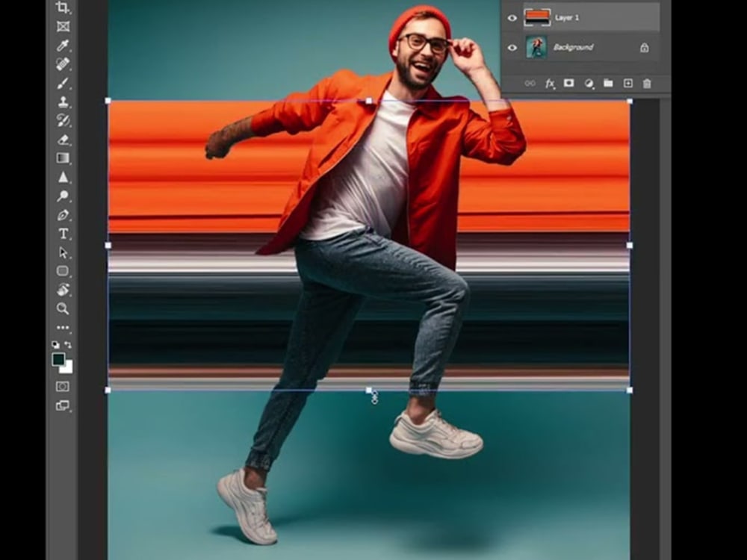Open the New Adjustment Layer menu
Screen dimensions: 747x560
(x=589, y=84)
